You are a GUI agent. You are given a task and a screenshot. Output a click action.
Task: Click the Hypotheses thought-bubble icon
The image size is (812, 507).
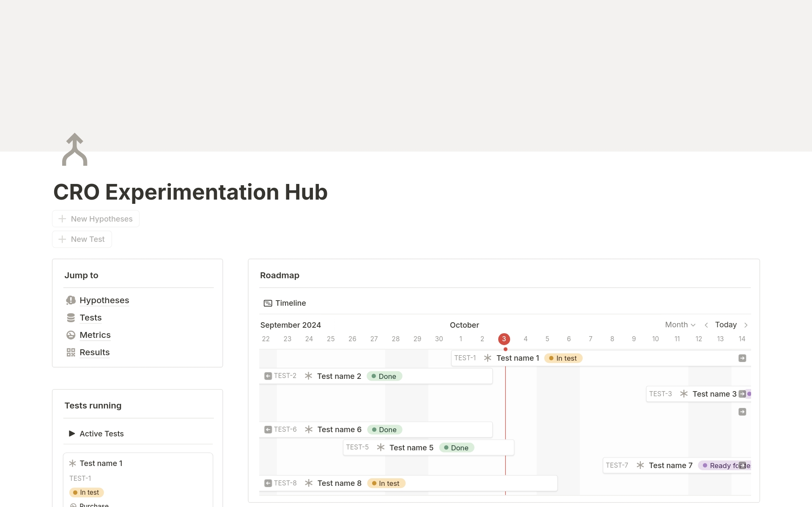(71, 300)
